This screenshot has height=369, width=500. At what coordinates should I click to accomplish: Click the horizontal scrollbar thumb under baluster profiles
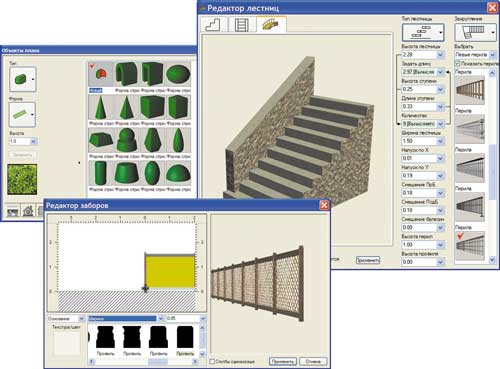click(x=158, y=361)
